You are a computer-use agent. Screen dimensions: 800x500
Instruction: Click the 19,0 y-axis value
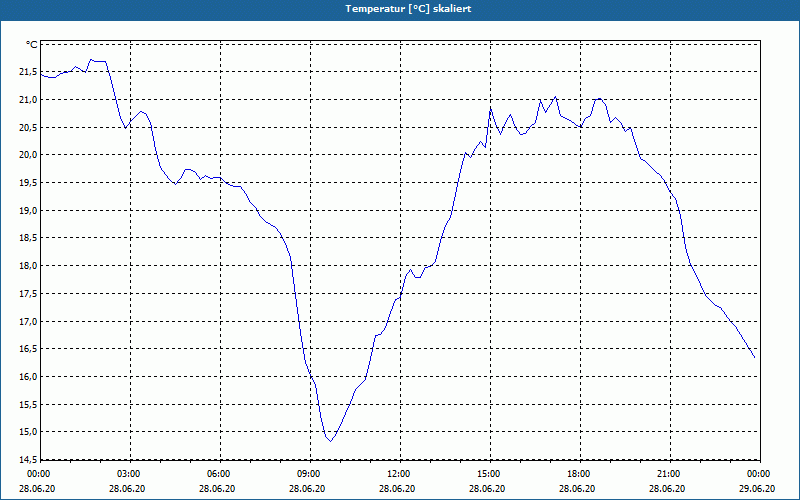click(28, 211)
